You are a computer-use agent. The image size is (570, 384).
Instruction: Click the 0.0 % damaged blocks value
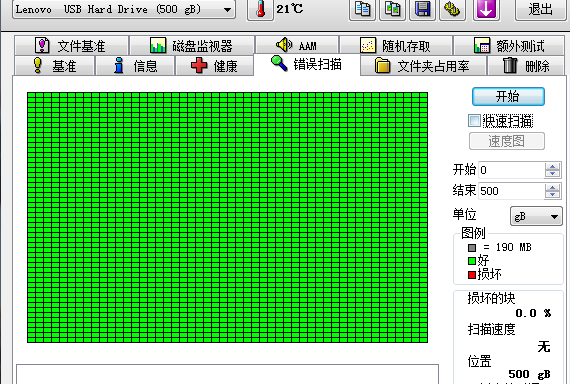[x=533, y=313]
